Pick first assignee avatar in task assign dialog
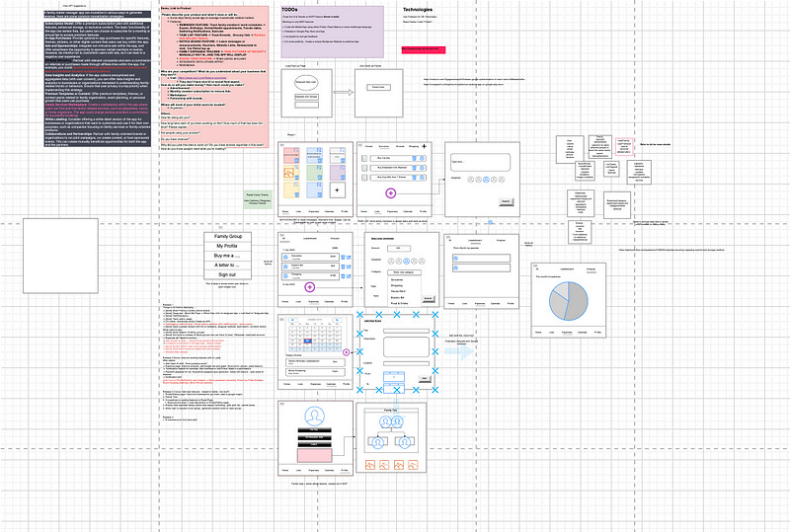This screenshot has width=790, height=532. click(471, 180)
